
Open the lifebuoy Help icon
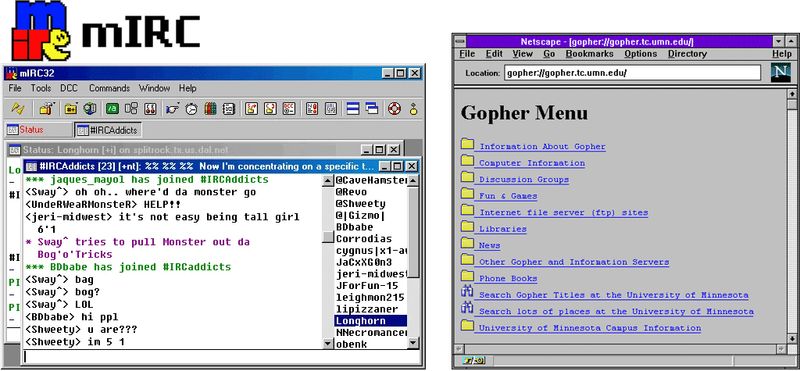point(394,108)
